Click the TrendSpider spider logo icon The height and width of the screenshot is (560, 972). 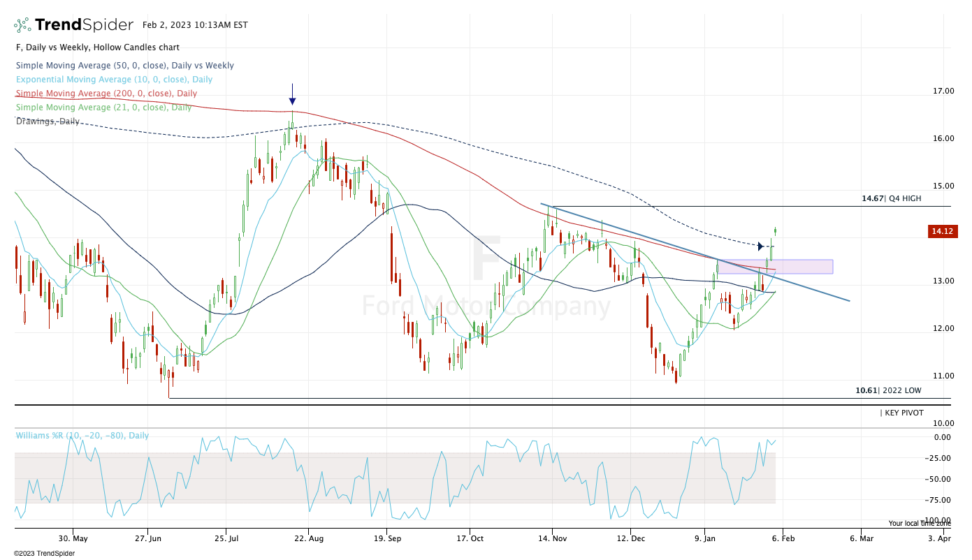click(22, 25)
